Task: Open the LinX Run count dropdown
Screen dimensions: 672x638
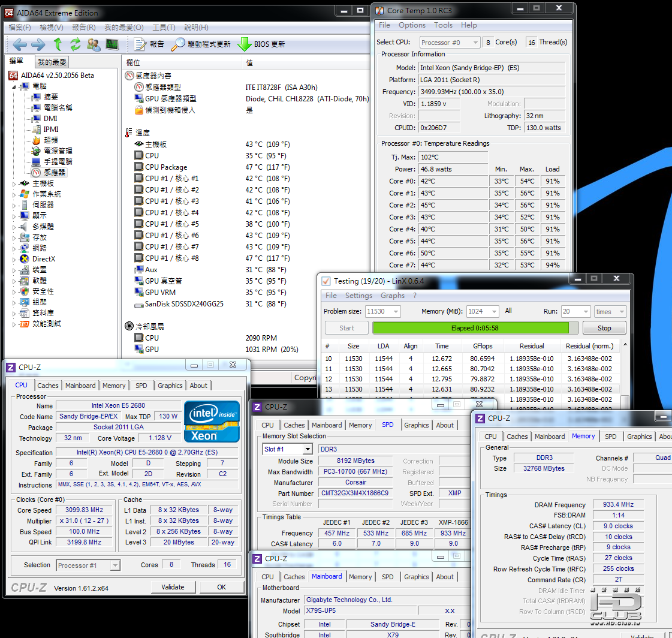Action: click(576, 311)
